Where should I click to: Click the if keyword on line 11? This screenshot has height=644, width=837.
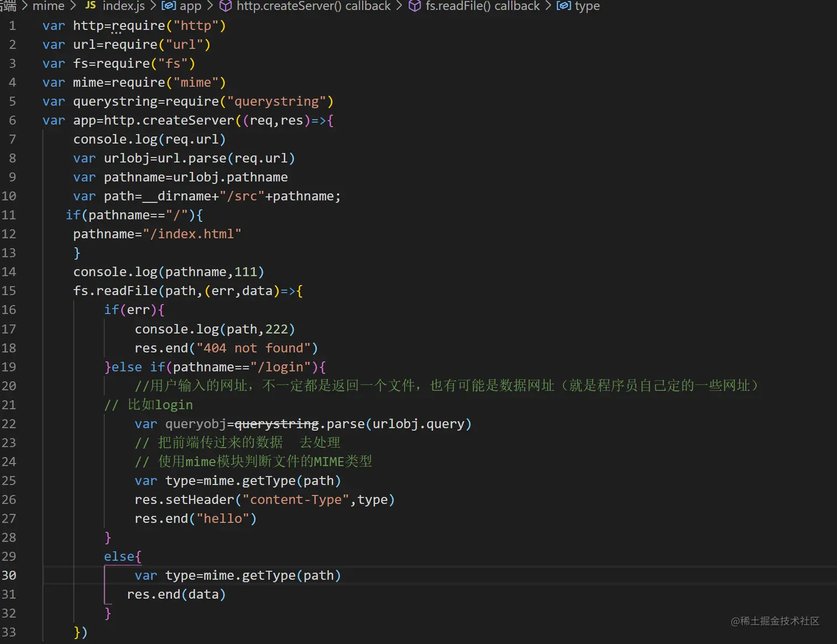click(73, 215)
